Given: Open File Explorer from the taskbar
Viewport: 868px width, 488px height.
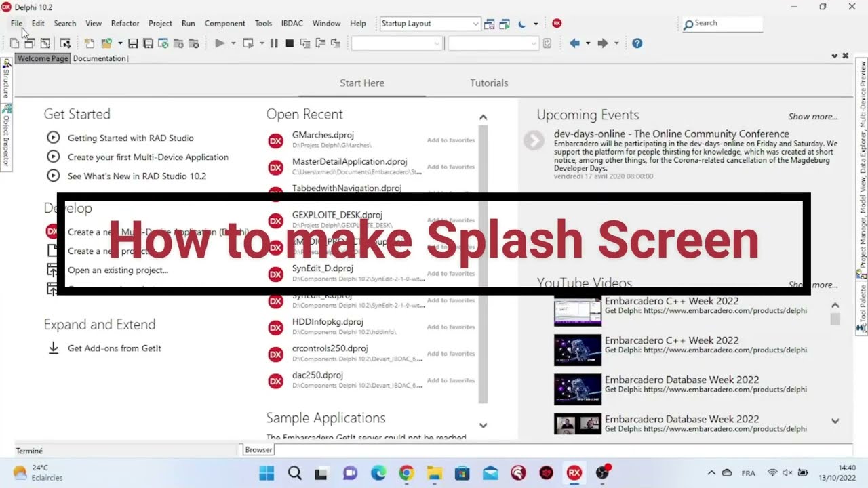Looking at the screenshot, I should point(434,472).
